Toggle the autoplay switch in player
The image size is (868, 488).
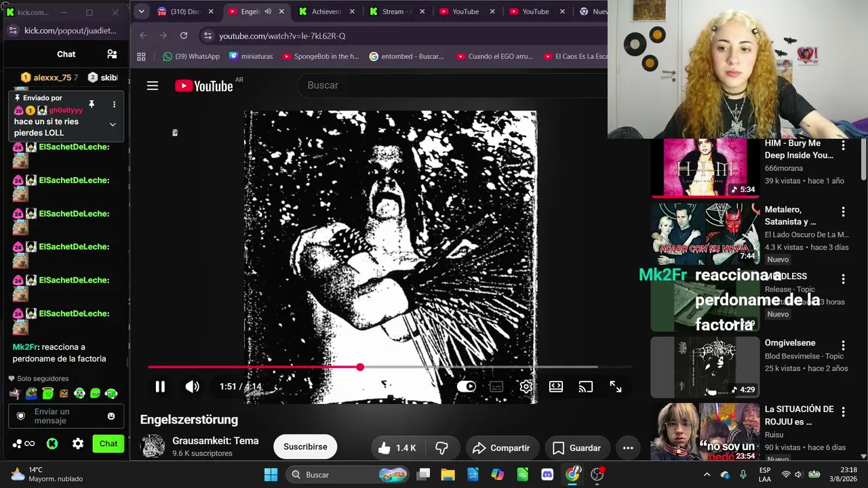tap(467, 386)
